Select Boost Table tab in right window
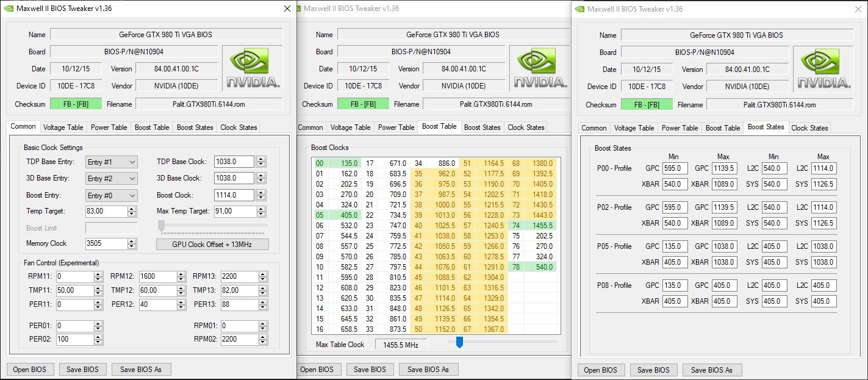This screenshot has width=868, height=380. [722, 128]
